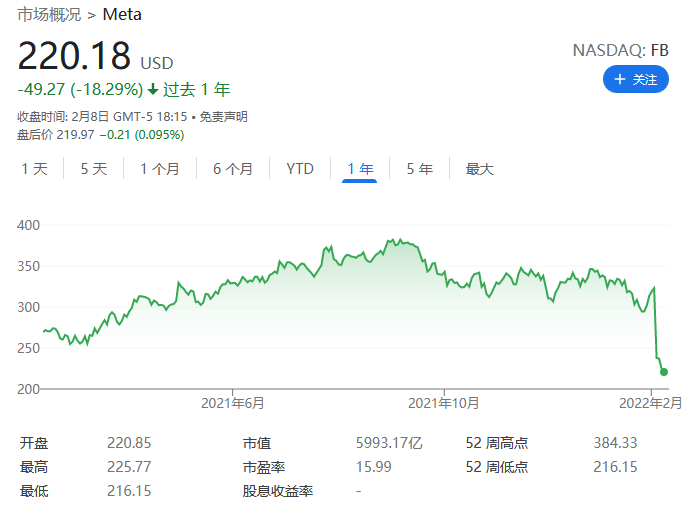Switch chart to 6 个月 range
The width and height of the screenshot is (687, 510).
233,169
